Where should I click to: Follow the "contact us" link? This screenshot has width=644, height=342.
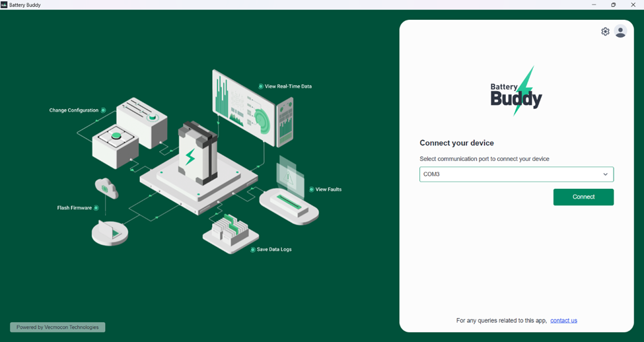click(x=563, y=320)
